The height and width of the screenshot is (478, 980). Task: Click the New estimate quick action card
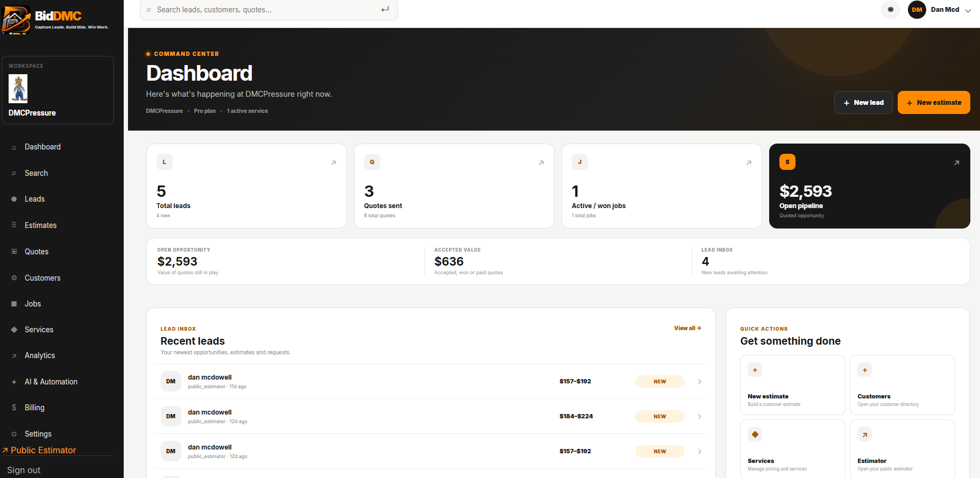pos(793,385)
